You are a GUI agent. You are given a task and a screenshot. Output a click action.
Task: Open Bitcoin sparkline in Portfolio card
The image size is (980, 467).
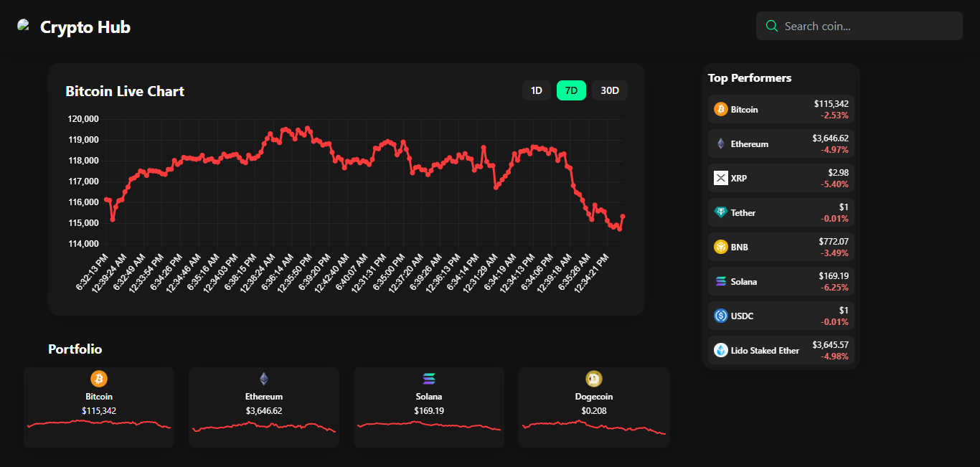(99, 423)
